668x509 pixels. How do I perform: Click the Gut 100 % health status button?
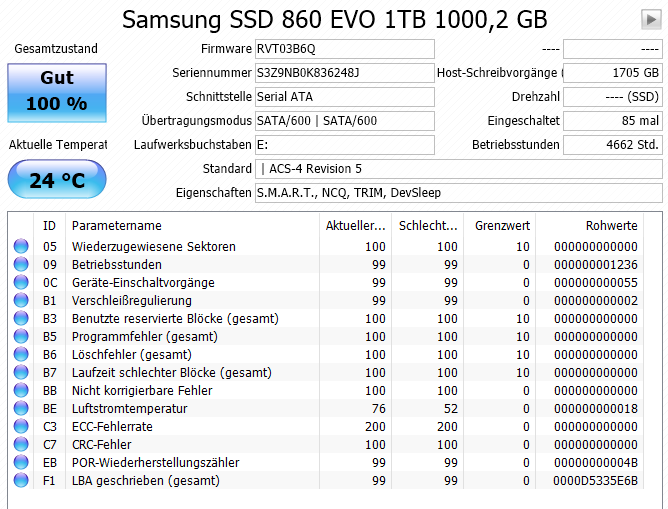coord(57,93)
